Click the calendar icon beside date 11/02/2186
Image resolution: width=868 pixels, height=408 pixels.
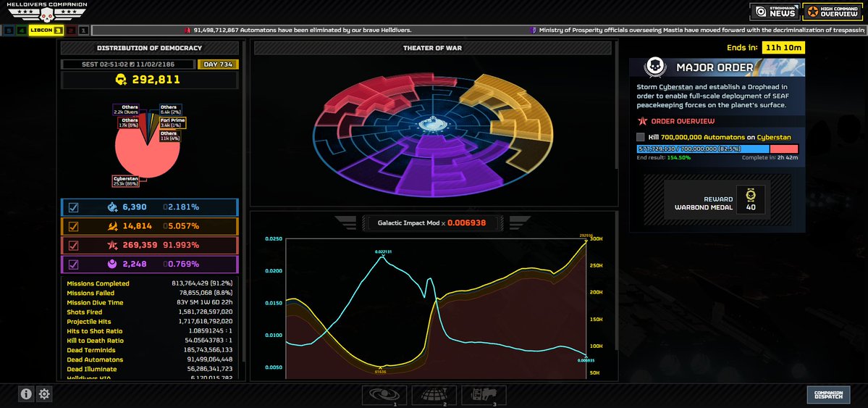[132, 64]
